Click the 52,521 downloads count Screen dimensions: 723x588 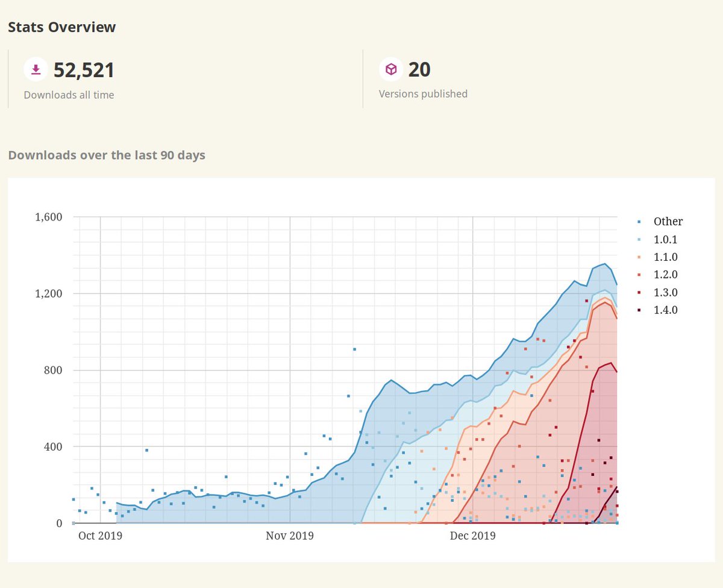coord(85,69)
